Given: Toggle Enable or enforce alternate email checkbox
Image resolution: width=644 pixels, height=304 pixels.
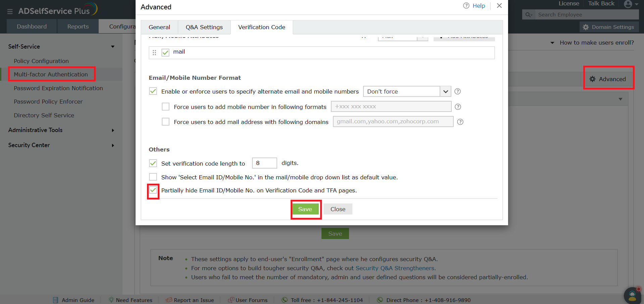Looking at the screenshot, I should coord(153,91).
